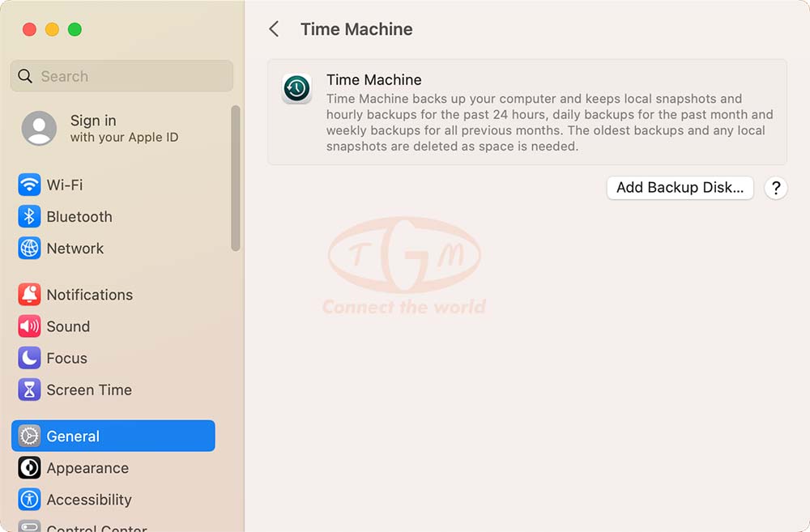The width and height of the screenshot is (810, 532).
Task: Click the green full-screen window button
Action: coord(75,29)
